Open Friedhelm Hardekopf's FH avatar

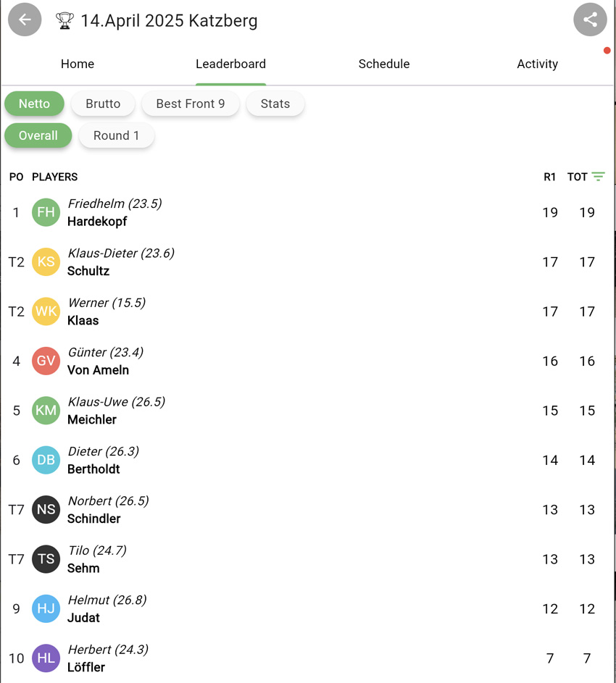(x=46, y=212)
